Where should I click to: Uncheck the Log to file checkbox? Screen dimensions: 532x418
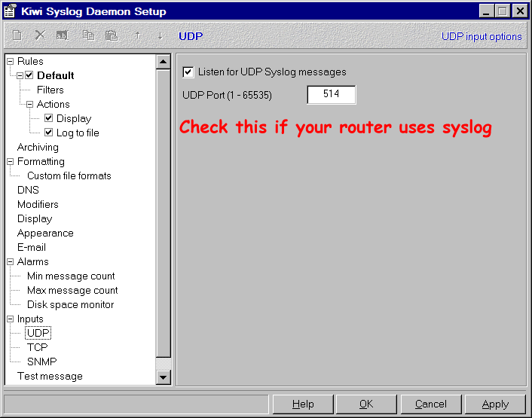(48, 133)
